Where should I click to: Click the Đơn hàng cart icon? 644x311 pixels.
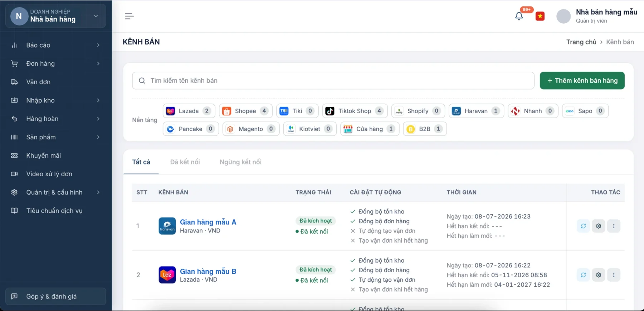coord(14,63)
